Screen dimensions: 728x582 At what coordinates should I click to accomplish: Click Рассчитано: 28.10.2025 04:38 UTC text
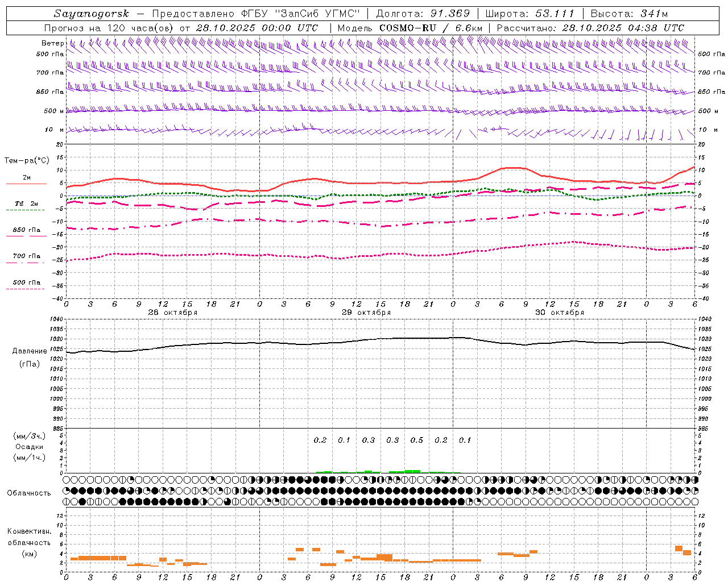coord(590,28)
